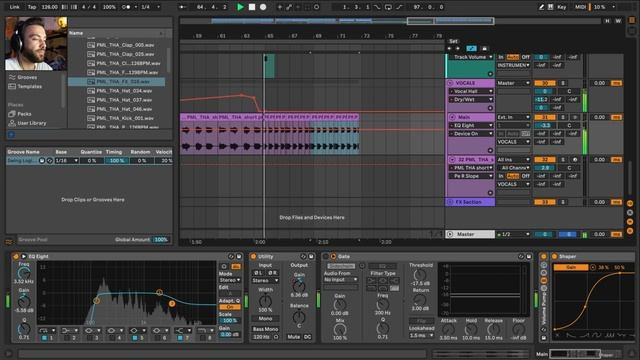Open the EQ Eight device chooser on Main
This screenshot has width=640, height=360.
(x=471, y=126)
